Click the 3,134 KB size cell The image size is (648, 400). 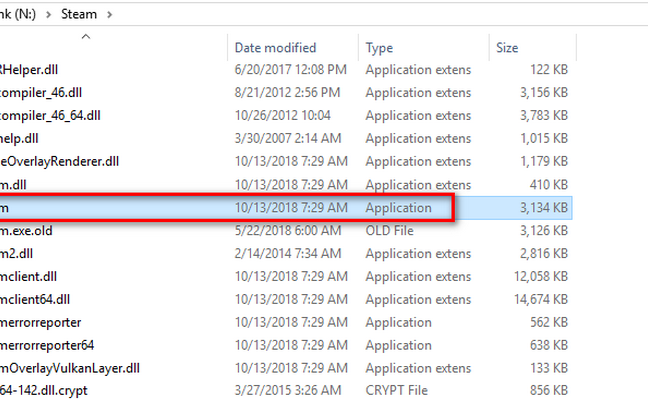point(544,208)
